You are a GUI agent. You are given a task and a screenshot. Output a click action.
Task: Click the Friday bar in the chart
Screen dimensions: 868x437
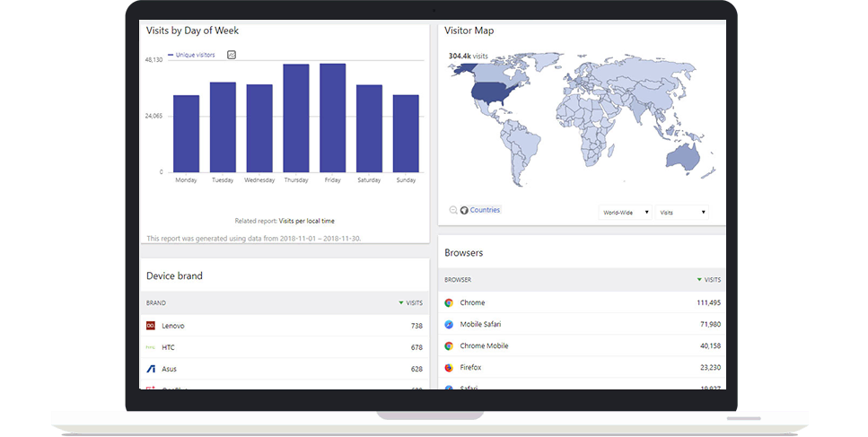(332, 118)
